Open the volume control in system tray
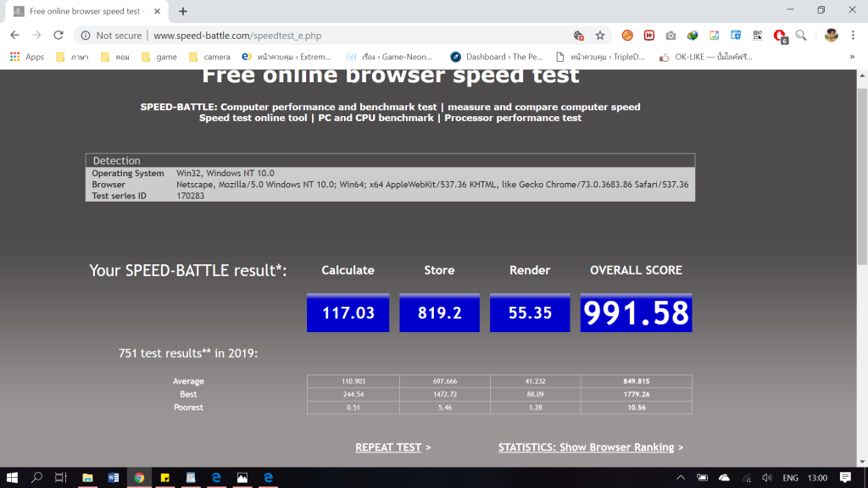 (x=766, y=478)
